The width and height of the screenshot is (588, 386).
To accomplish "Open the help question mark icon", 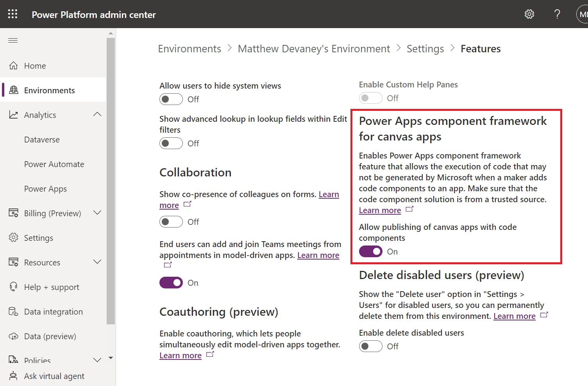I will [x=557, y=14].
